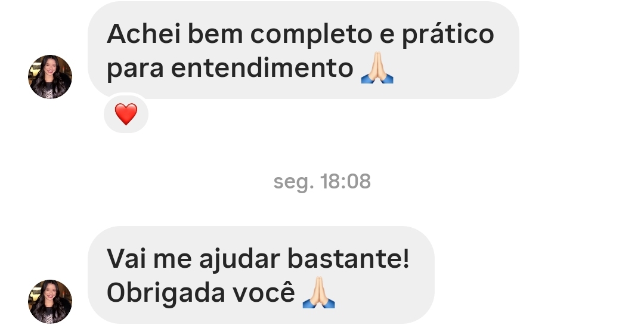This screenshot has width=644, height=328.
Task: Click praying hands emoji after "Obrigada você"
Action: click(318, 293)
